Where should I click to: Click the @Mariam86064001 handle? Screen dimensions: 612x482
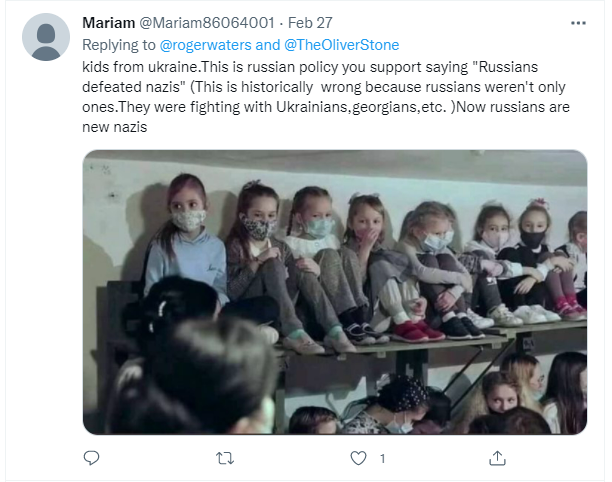point(207,23)
